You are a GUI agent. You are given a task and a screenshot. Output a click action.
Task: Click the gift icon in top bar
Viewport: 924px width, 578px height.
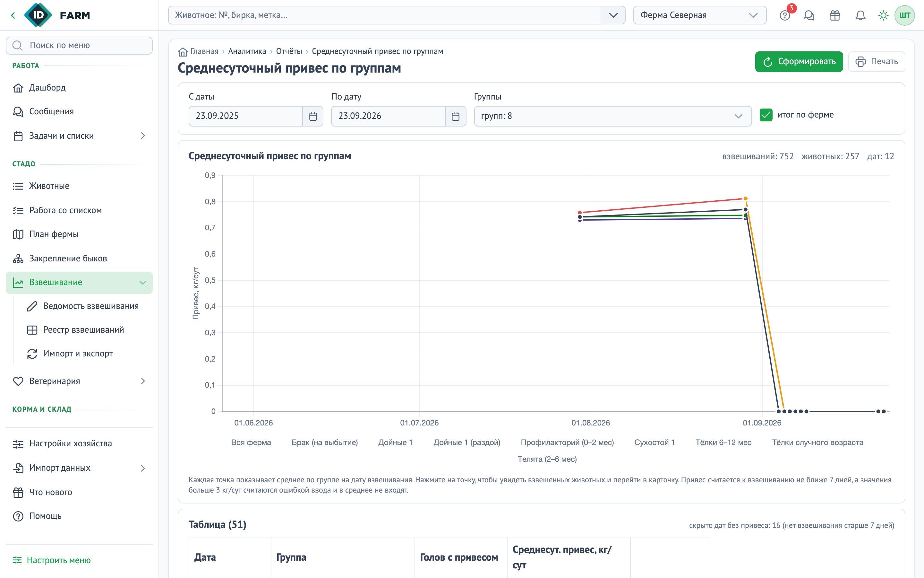click(x=835, y=15)
